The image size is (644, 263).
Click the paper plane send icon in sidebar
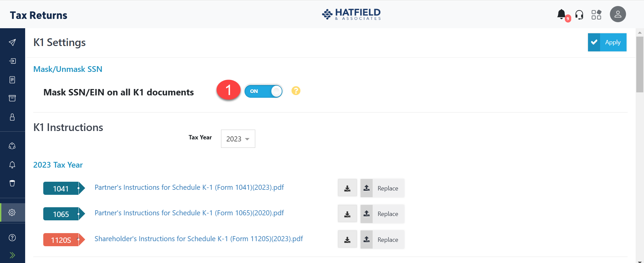[x=12, y=42]
